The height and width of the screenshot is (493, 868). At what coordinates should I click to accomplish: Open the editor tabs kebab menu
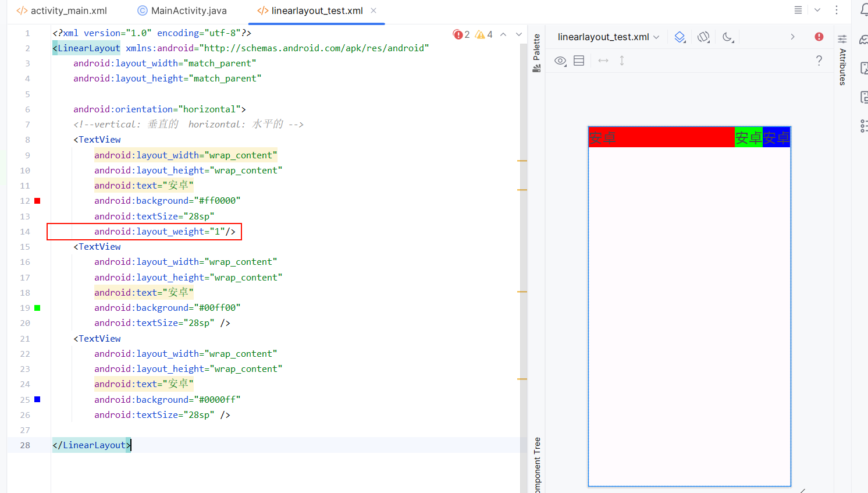coord(837,10)
